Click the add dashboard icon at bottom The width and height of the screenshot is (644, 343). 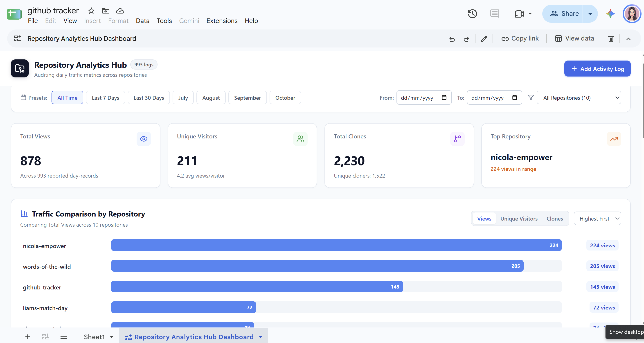(x=45, y=337)
